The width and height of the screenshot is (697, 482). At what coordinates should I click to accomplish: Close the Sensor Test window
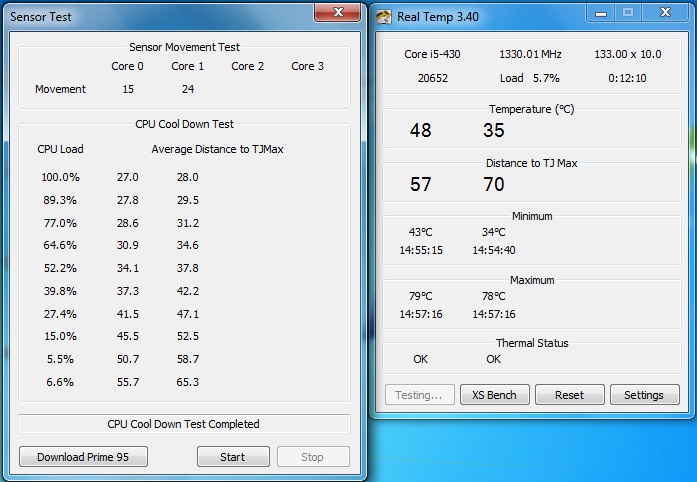coord(338,12)
